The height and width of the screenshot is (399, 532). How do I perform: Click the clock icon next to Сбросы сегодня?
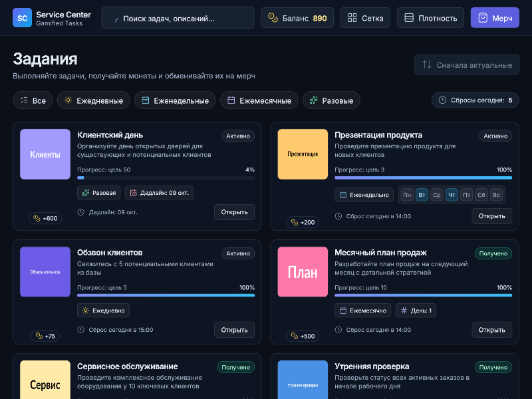click(443, 100)
